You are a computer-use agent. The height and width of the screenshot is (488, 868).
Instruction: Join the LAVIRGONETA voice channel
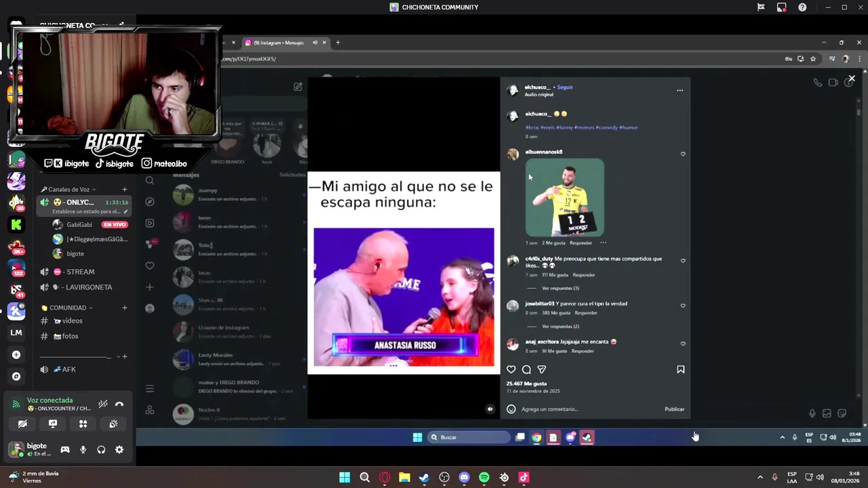tap(83, 287)
